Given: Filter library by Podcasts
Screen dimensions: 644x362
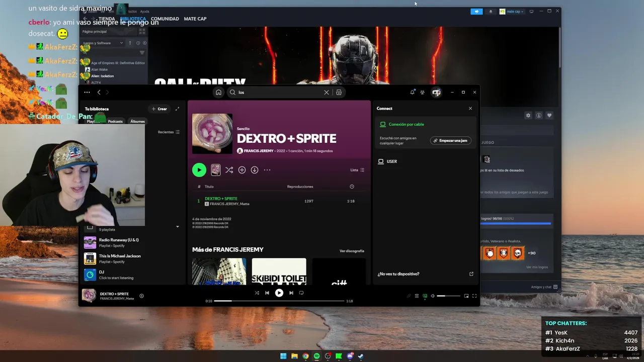Looking at the screenshot, I should pyautogui.click(x=115, y=121).
